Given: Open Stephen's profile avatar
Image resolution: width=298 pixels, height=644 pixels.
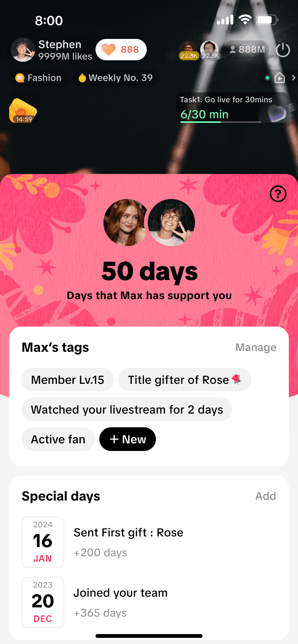Looking at the screenshot, I should 23,50.
